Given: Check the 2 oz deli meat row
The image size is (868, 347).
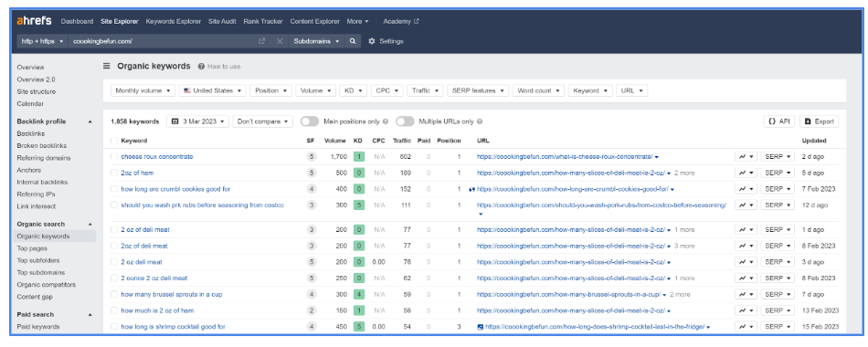Looking at the screenshot, I should coord(114,262).
